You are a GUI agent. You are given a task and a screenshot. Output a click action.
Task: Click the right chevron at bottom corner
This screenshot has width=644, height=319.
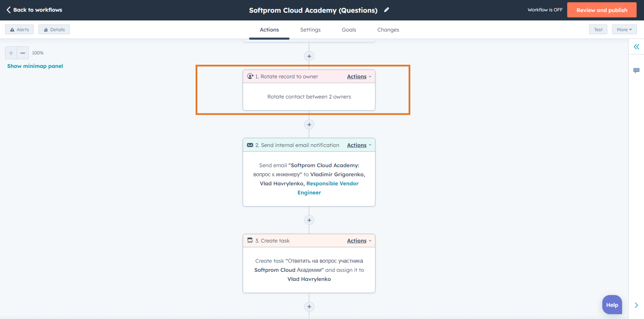636,305
